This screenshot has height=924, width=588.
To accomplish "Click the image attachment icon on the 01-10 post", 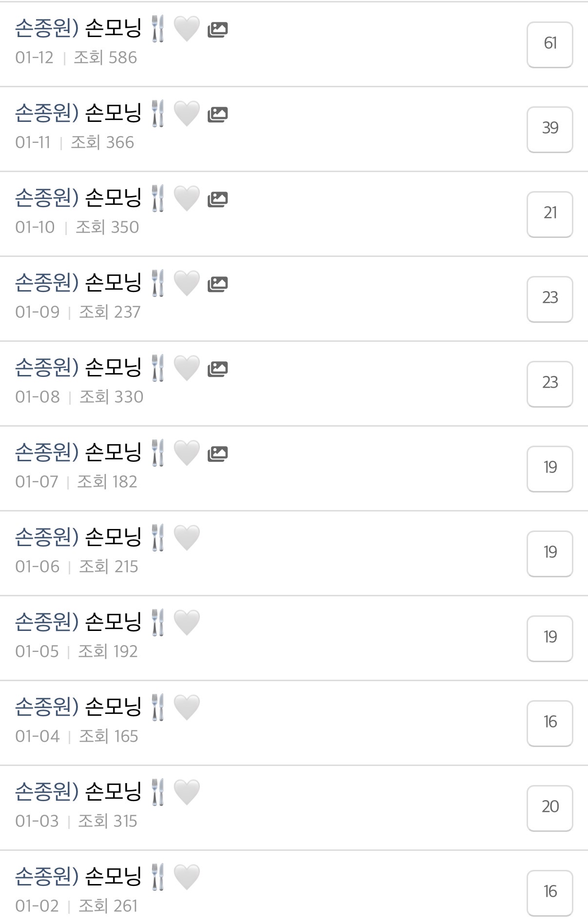I will [x=217, y=199].
